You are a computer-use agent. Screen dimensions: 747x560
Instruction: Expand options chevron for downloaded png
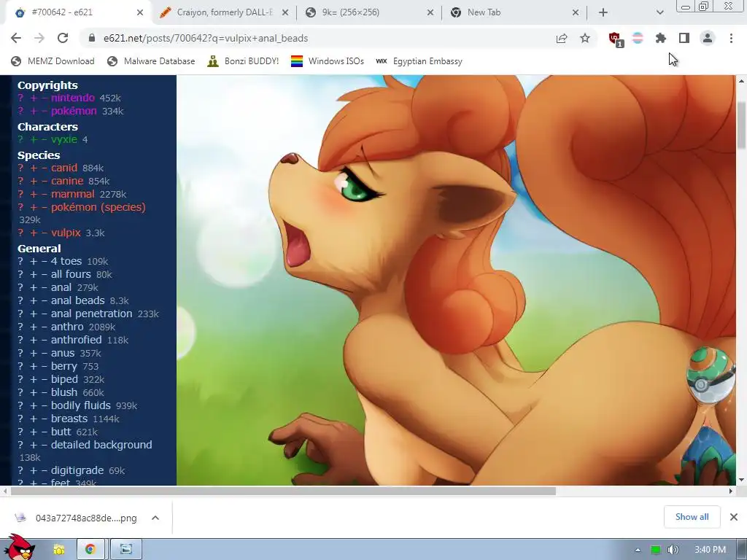click(155, 518)
